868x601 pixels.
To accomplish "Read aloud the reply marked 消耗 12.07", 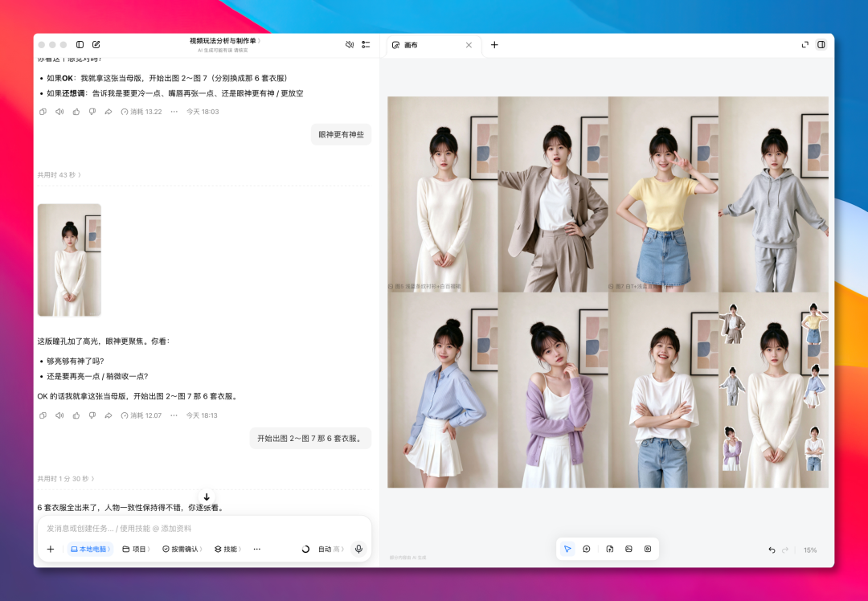I will pos(59,415).
